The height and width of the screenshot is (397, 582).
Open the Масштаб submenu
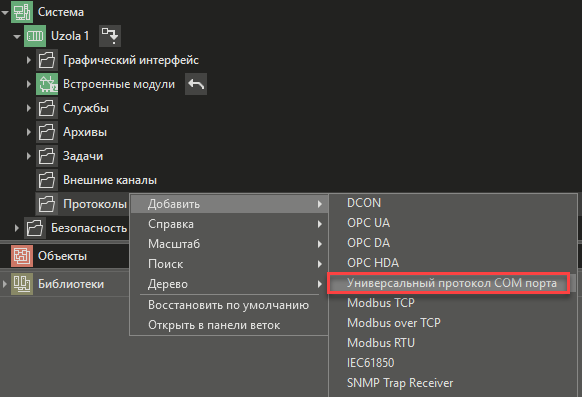coord(229,244)
